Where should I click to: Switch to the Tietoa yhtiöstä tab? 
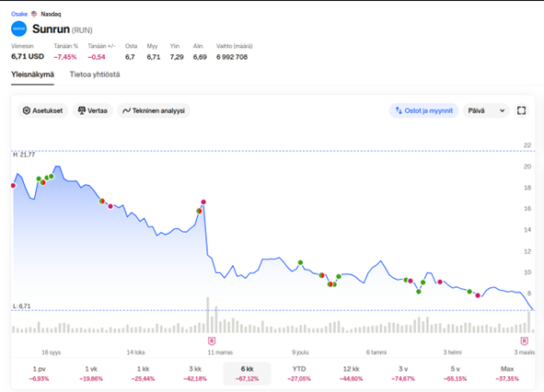pos(95,75)
